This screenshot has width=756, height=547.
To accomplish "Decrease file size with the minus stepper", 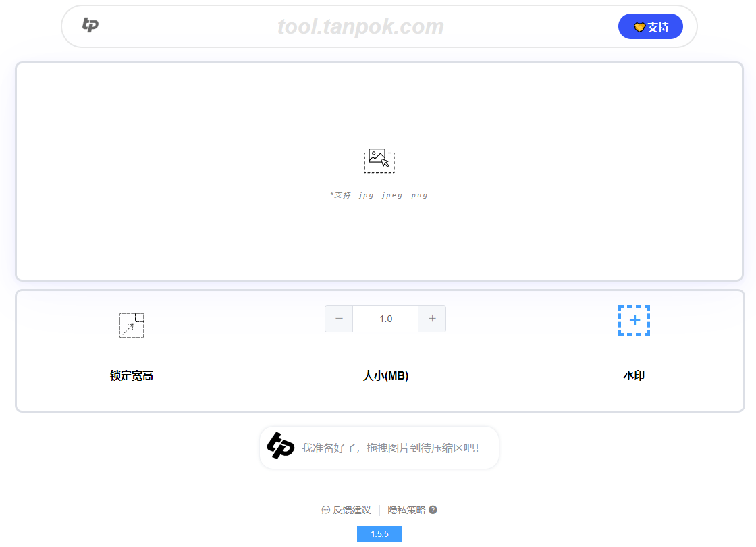I will (339, 318).
